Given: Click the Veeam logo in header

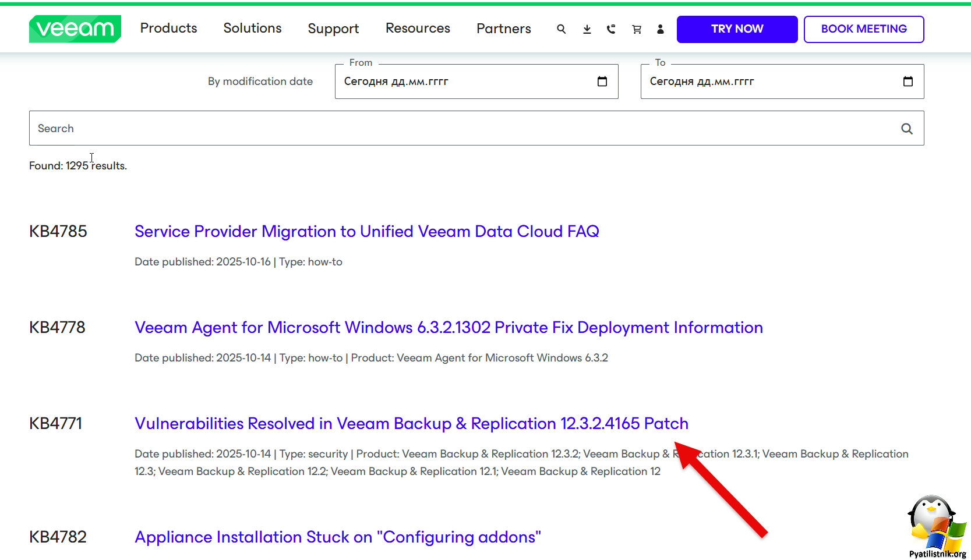Looking at the screenshot, I should tap(75, 29).
